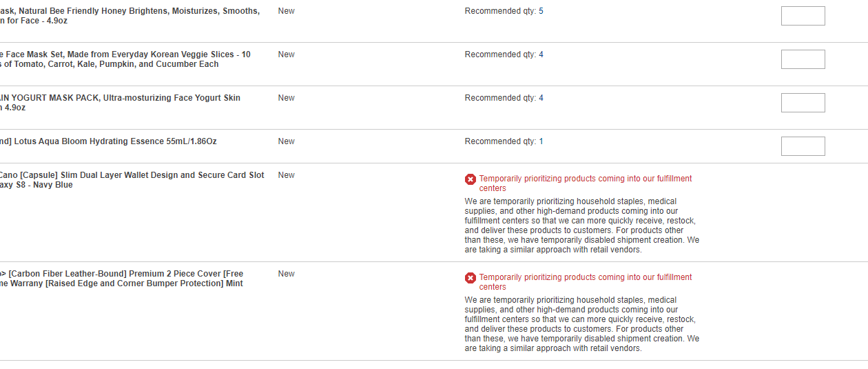Click the Carbon Fiber Leather-Bound Premium Cover title
This screenshot has height=369, width=868.
(122, 279)
